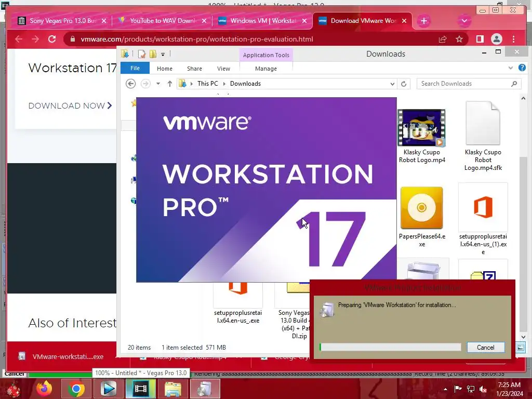Click Action Center flag tray icon

point(458,389)
